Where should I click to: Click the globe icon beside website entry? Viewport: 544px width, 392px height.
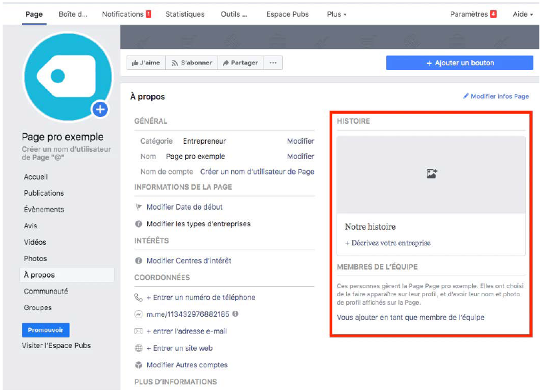click(x=138, y=348)
